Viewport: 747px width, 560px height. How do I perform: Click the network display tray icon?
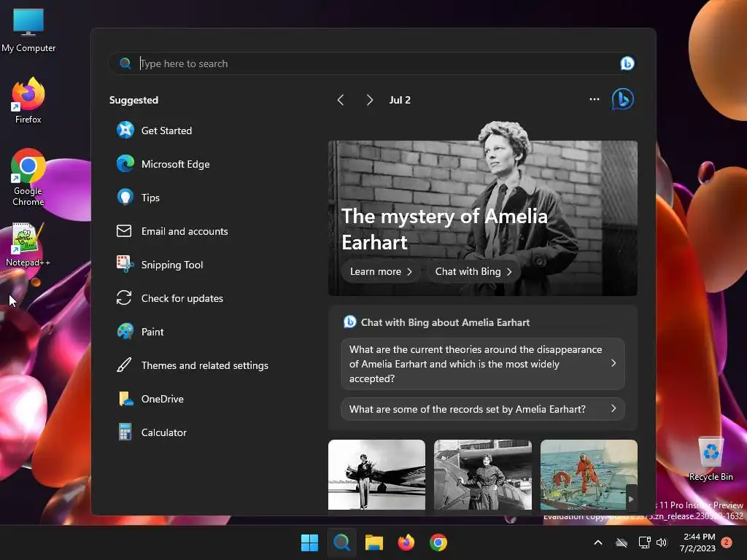[644, 542]
